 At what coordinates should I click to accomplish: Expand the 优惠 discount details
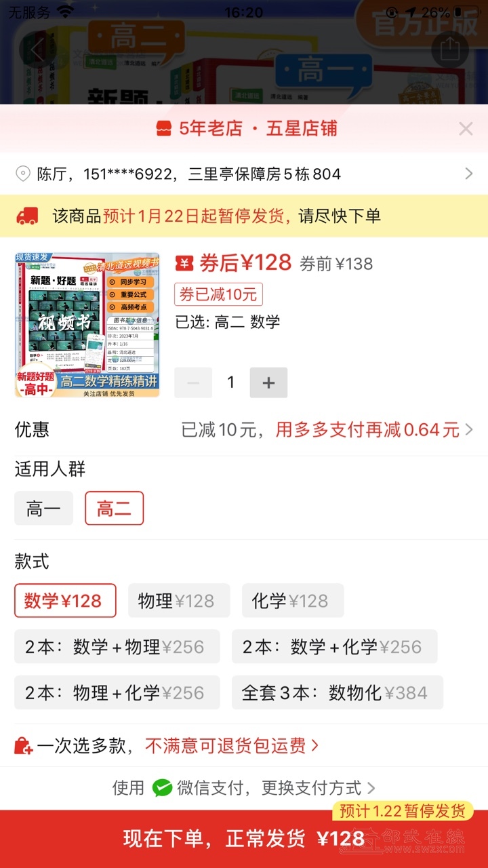[x=244, y=429]
